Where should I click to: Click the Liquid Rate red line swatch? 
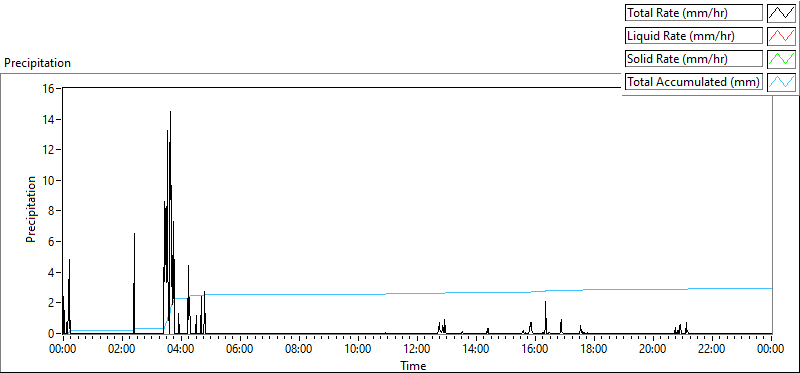(x=781, y=36)
